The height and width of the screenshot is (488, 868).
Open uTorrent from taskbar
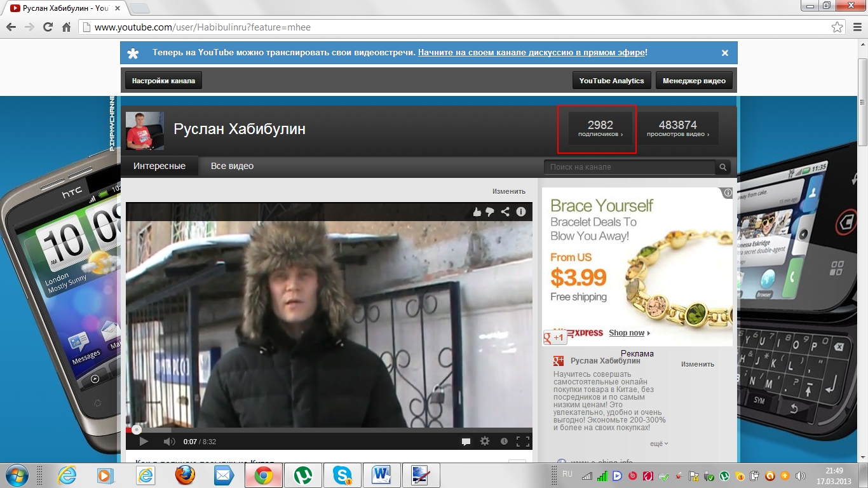[302, 475]
